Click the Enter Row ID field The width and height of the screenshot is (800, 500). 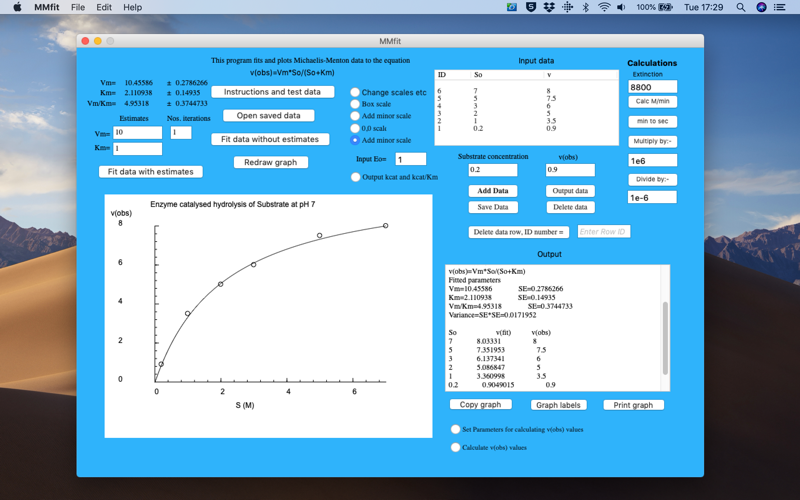coord(604,232)
